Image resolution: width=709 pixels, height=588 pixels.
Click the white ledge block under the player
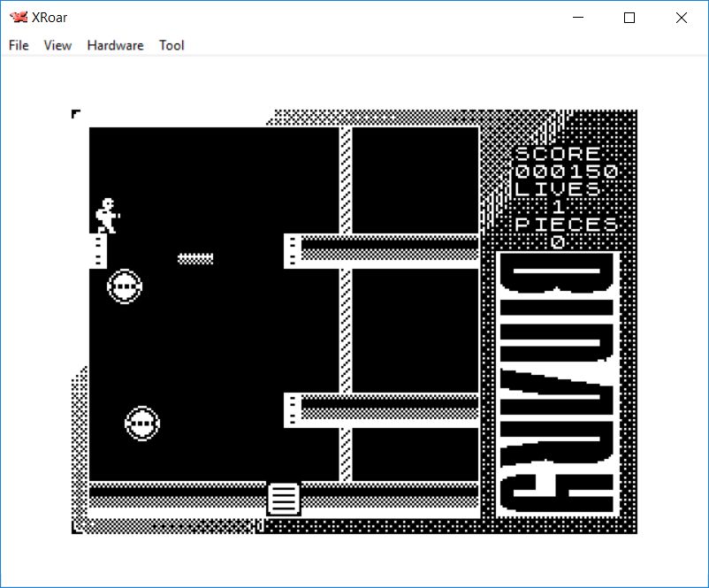tap(98, 251)
